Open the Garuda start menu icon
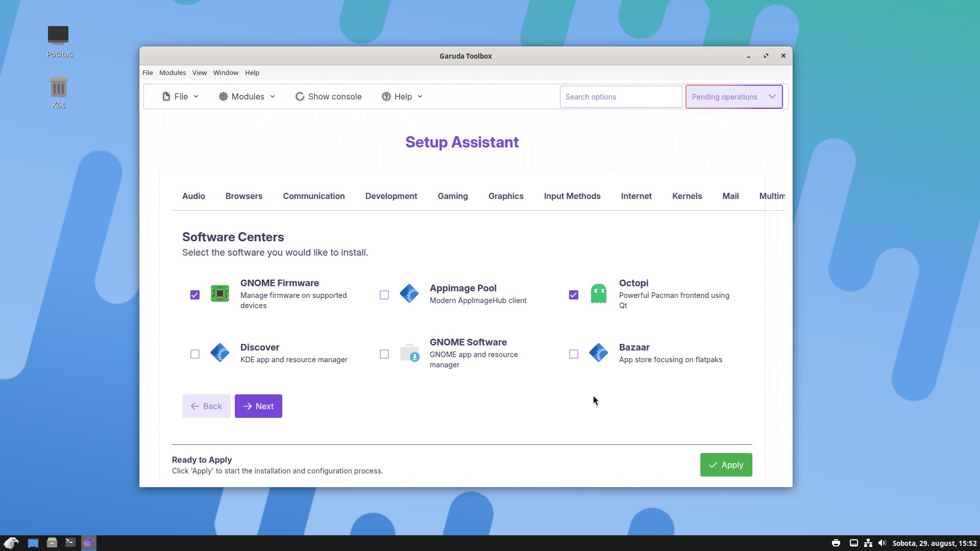The image size is (980, 551). (11, 543)
